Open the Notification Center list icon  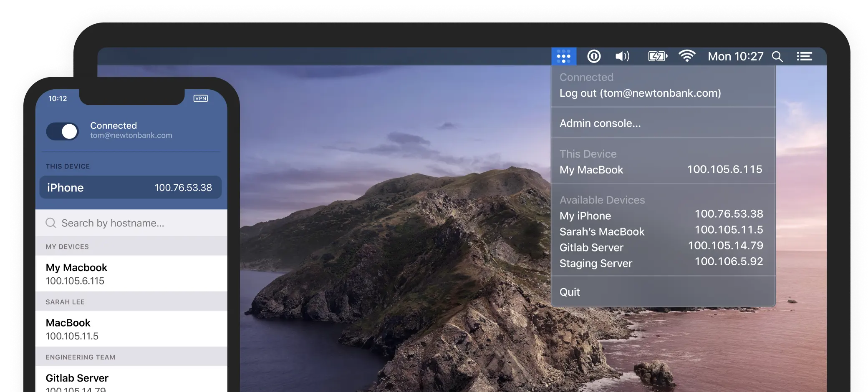(x=804, y=56)
